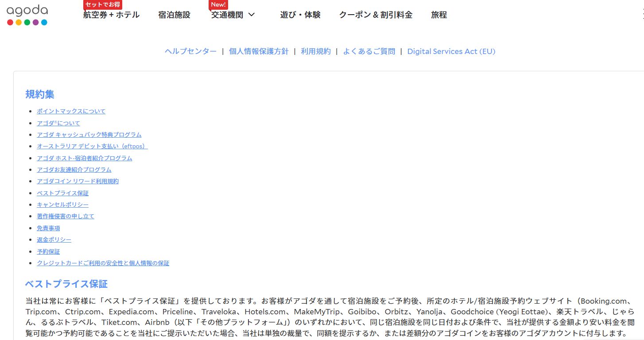Open 著作権侵害の申し立て link
Image resolution: width=644 pixels, height=340 pixels.
[66, 216]
